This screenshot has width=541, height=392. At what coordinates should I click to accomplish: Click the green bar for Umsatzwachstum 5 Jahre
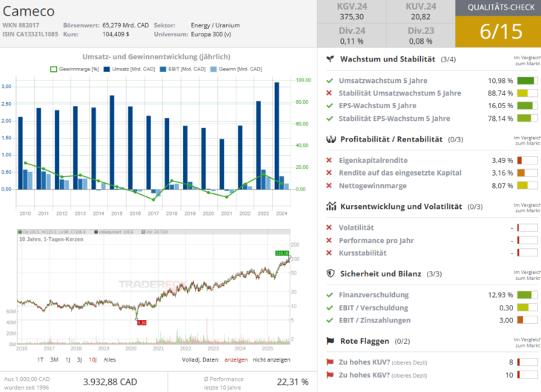point(526,80)
